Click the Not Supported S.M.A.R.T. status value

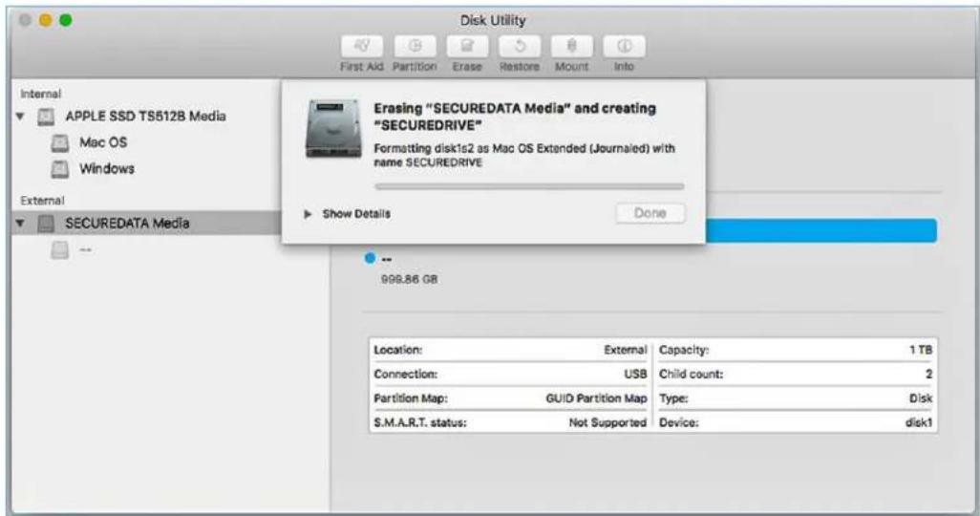tap(607, 422)
